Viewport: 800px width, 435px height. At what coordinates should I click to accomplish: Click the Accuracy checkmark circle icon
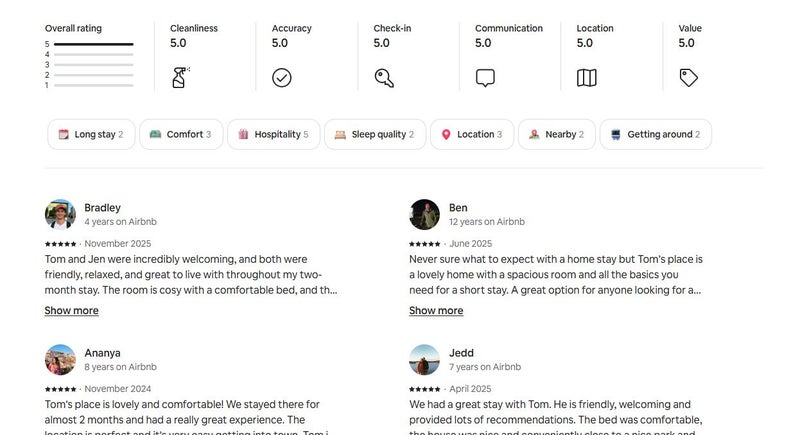(x=282, y=77)
